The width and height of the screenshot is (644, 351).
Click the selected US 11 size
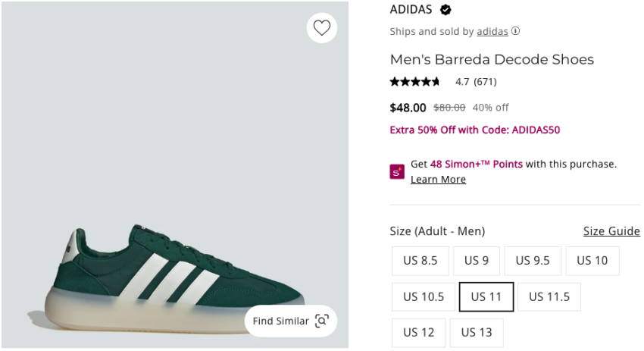pos(486,297)
